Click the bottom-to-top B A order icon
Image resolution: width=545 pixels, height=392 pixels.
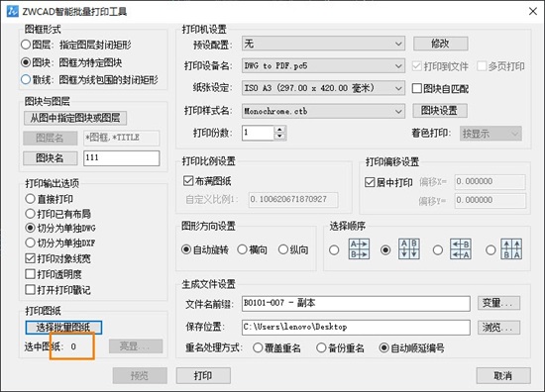coord(511,249)
